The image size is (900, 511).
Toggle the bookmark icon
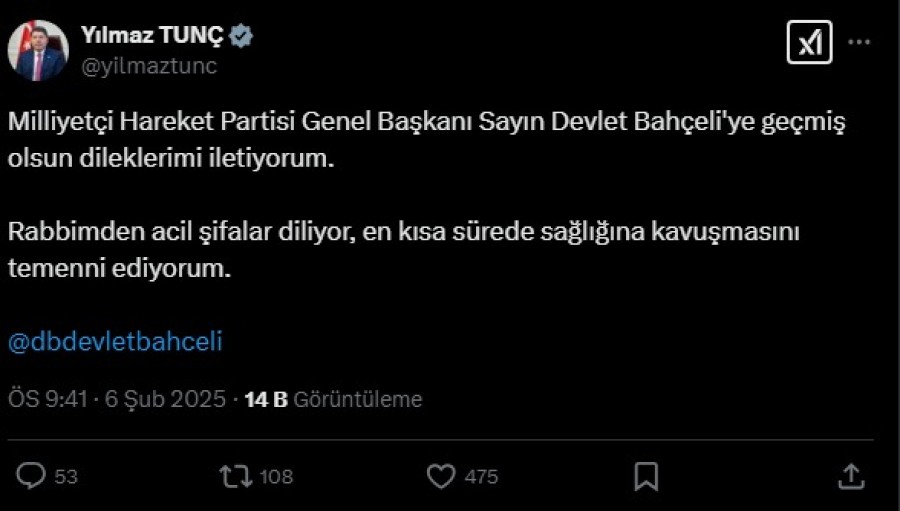pyautogui.click(x=646, y=476)
